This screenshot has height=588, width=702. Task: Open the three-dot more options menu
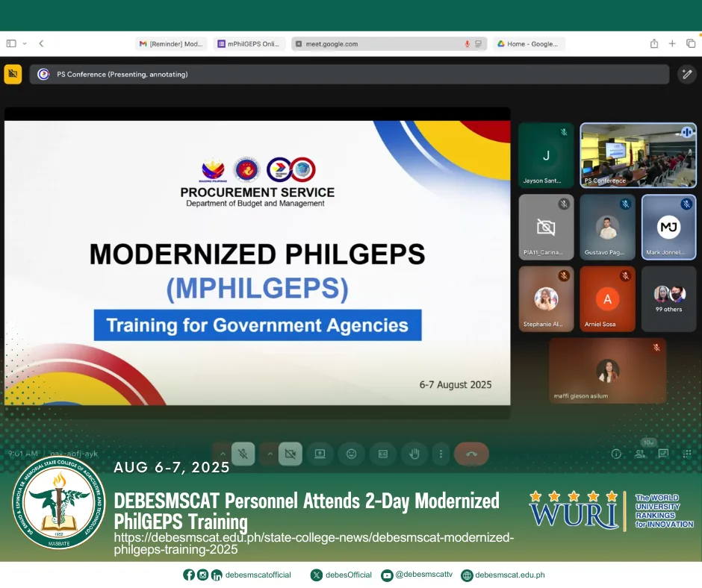pyautogui.click(x=441, y=454)
